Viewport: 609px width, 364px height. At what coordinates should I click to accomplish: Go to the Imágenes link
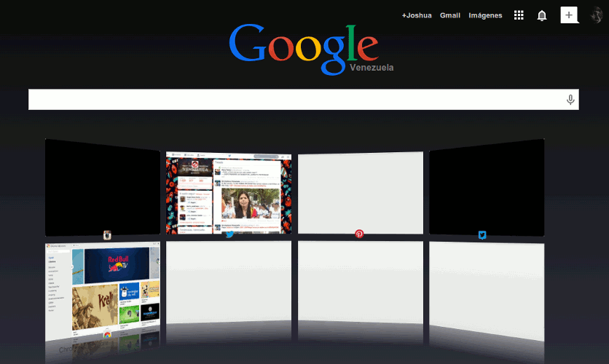[x=485, y=15]
